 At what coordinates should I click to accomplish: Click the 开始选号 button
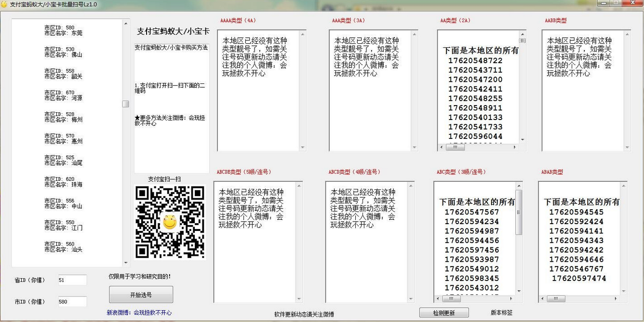coord(141,295)
